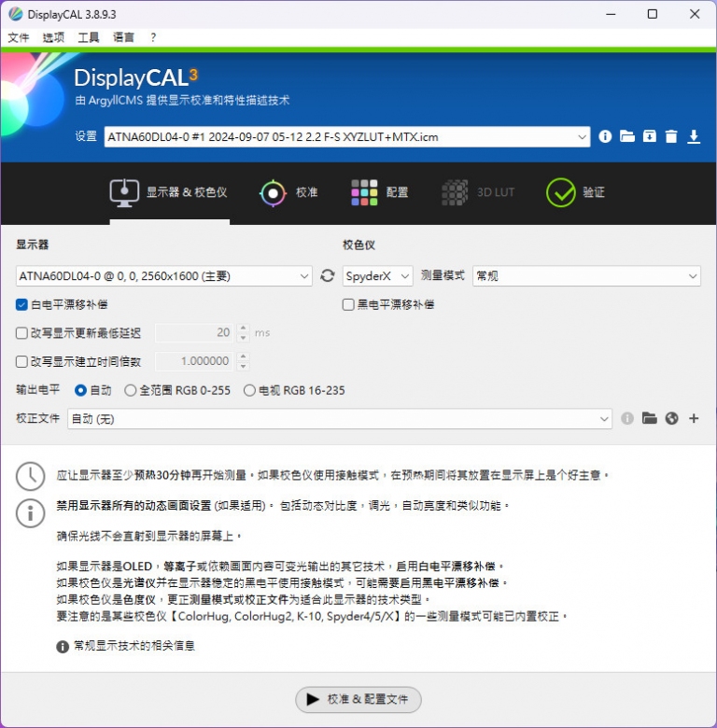717x728 pixels.
Task: Open the SpyderX instrument dropdown
Action: click(377, 275)
